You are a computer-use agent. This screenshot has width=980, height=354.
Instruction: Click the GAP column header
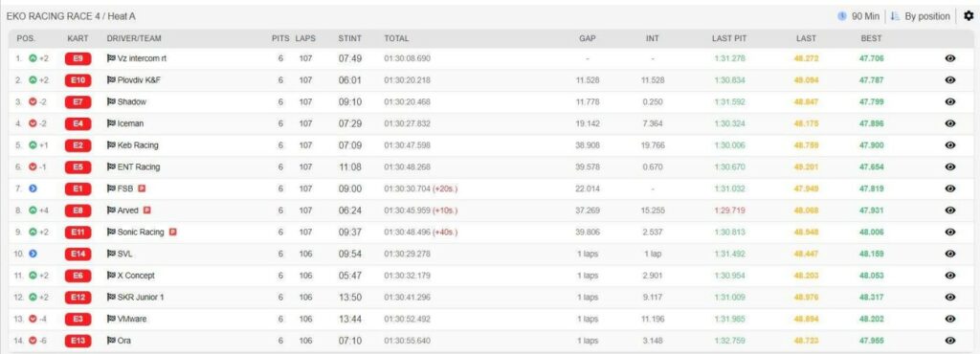[x=587, y=38]
